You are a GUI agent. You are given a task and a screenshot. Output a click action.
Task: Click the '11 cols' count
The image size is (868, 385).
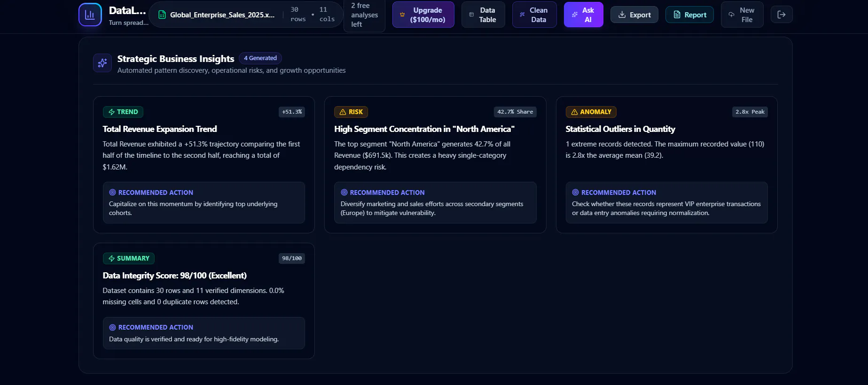point(327,14)
